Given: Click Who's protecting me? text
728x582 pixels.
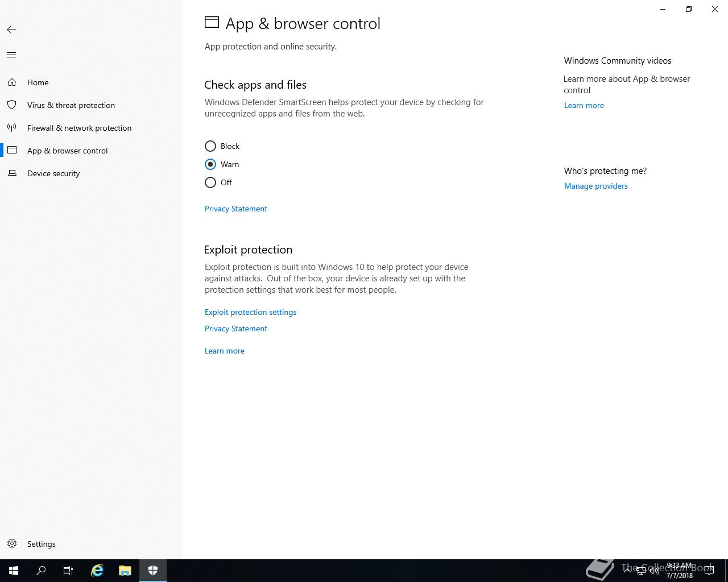Looking at the screenshot, I should pos(605,171).
